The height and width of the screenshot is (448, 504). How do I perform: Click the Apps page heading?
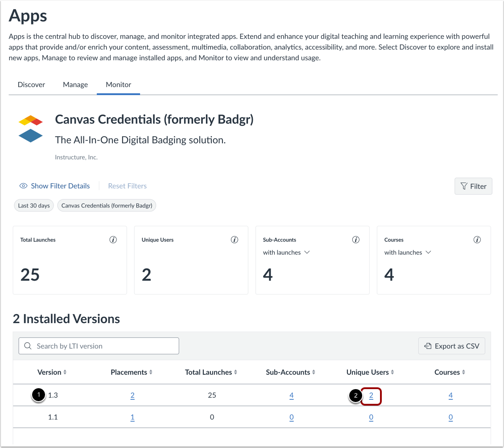pyautogui.click(x=28, y=16)
